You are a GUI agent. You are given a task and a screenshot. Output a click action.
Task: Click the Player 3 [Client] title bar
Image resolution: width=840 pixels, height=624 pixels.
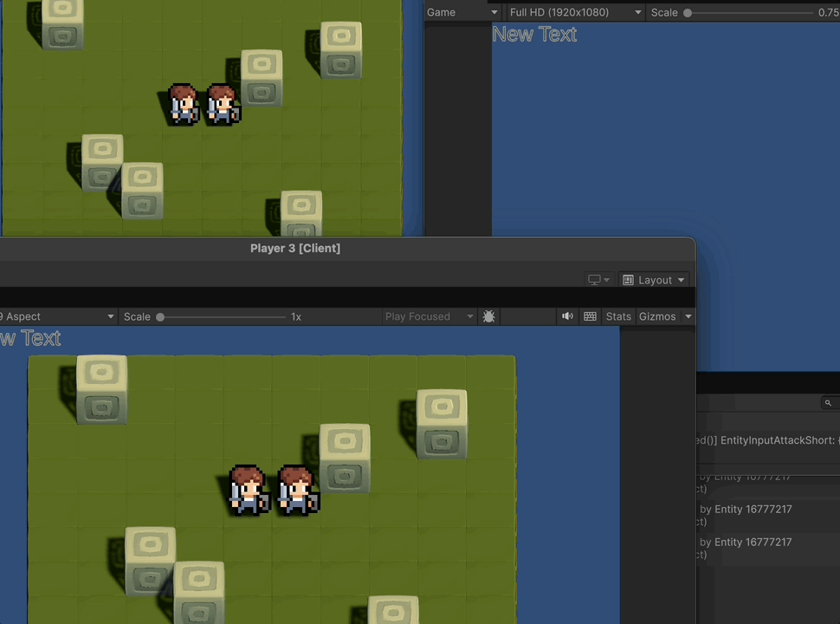(295, 248)
